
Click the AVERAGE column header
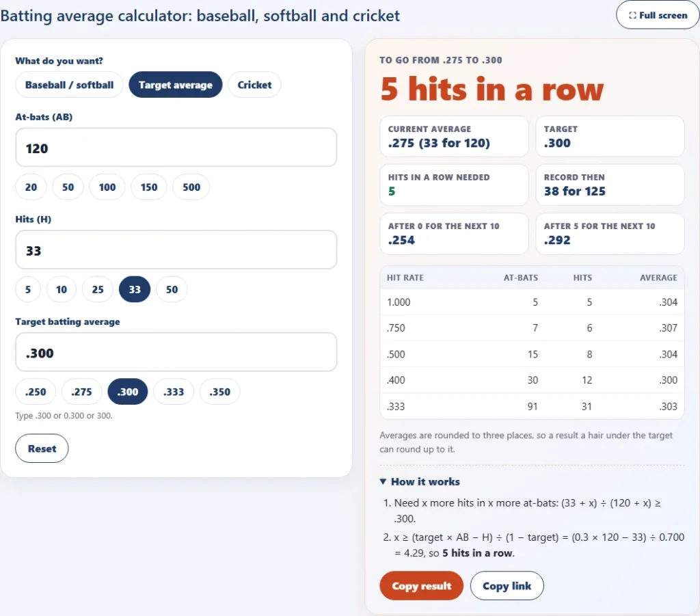coord(658,278)
